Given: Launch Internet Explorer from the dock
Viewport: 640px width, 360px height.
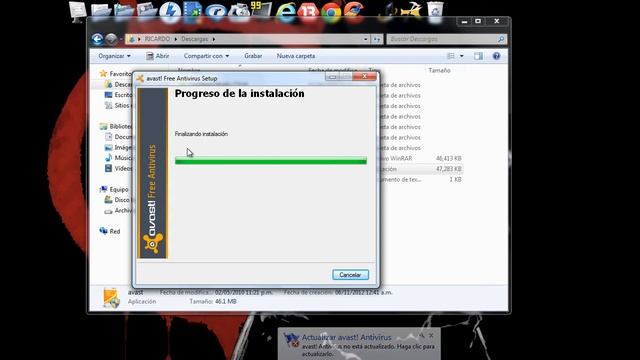Looking at the screenshot, I should tap(285, 11).
